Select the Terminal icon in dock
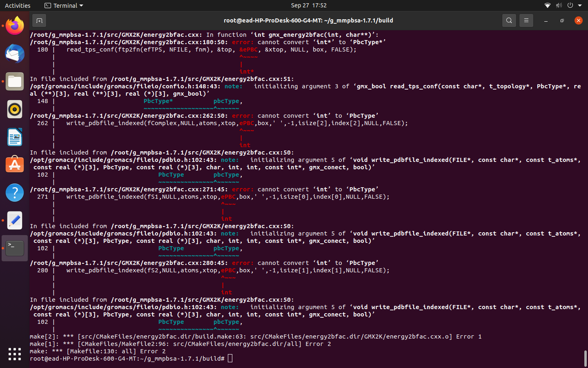This screenshot has height=368, width=588. [15, 248]
